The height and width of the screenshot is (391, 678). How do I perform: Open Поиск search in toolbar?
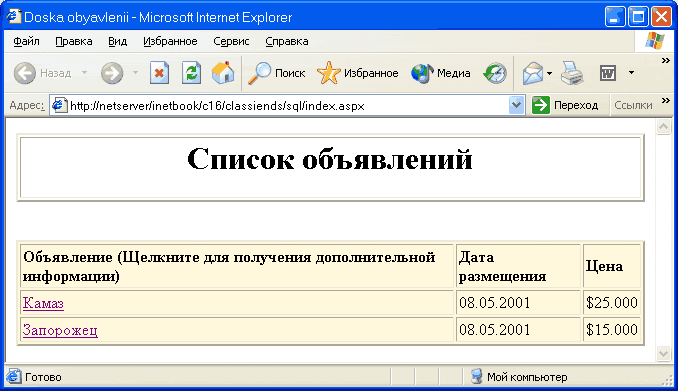tap(277, 73)
